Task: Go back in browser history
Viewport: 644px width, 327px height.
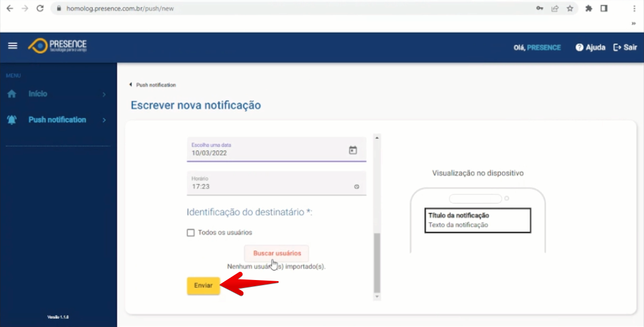Action: tap(10, 8)
